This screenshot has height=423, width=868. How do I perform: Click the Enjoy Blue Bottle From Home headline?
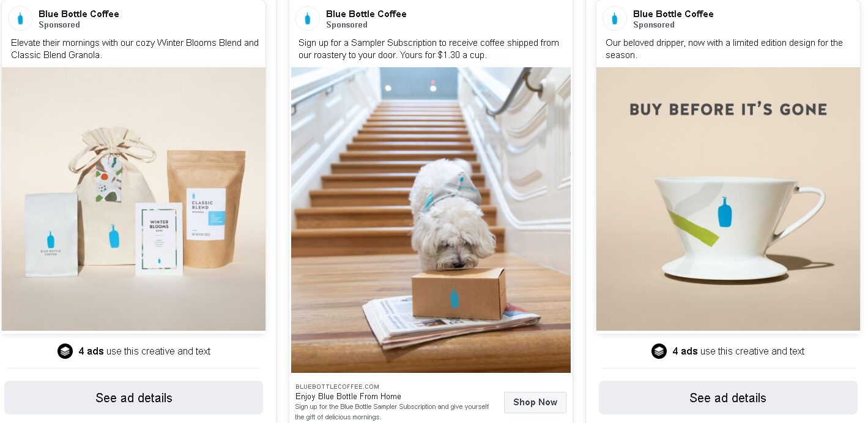348,396
